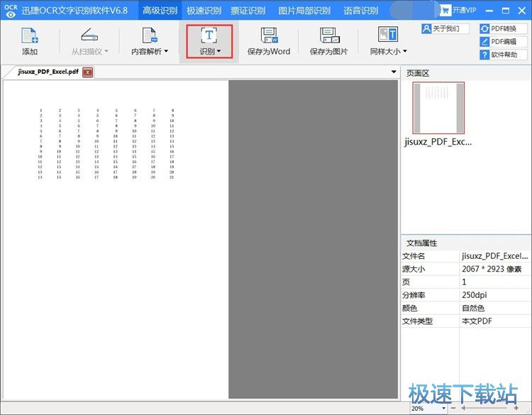Viewport: 532px width, 415px height.
Task: Click the 自然色 color value
Action: coord(473,308)
